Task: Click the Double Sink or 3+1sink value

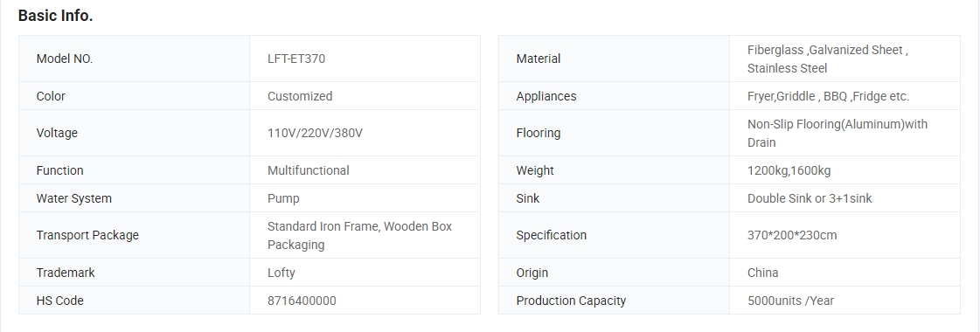Action: [x=810, y=198]
